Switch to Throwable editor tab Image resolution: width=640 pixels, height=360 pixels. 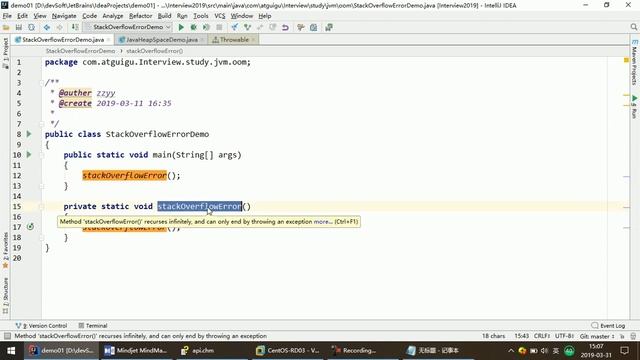tap(234, 40)
